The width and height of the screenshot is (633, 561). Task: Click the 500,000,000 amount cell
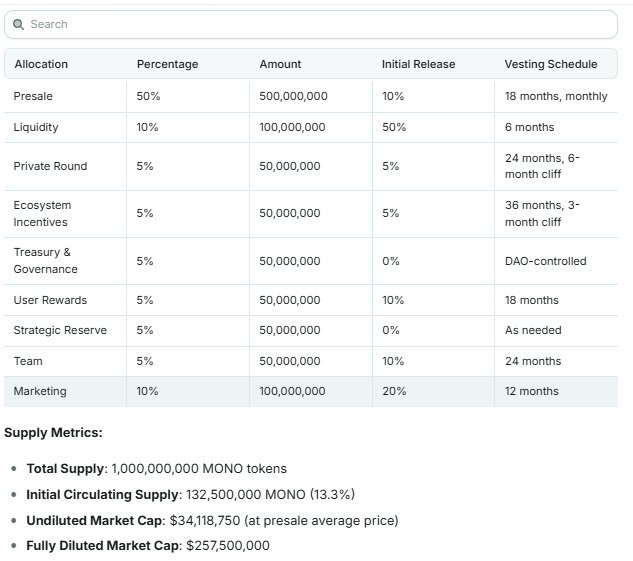pos(310,96)
